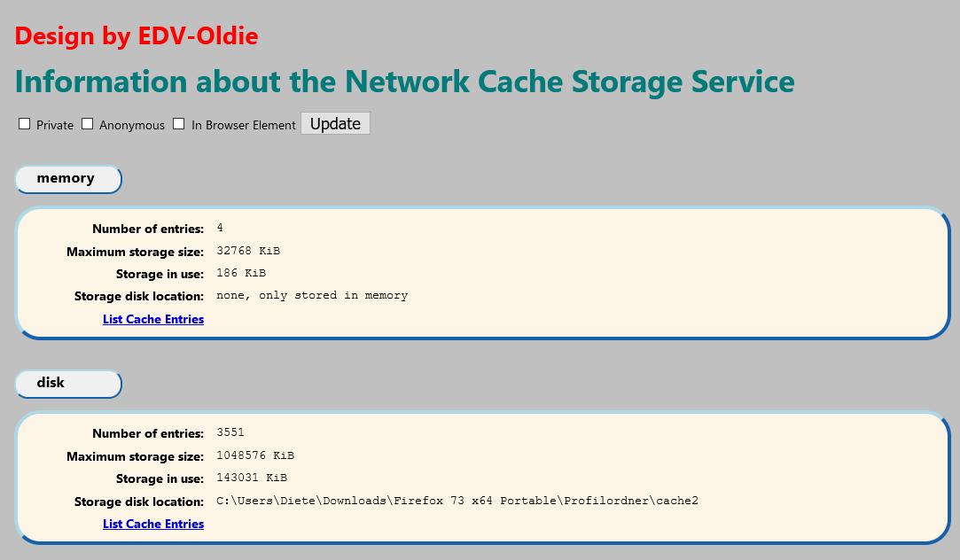Click the 'In Browser Element' label text
Viewport: 960px width, 560px height.
coord(244,125)
